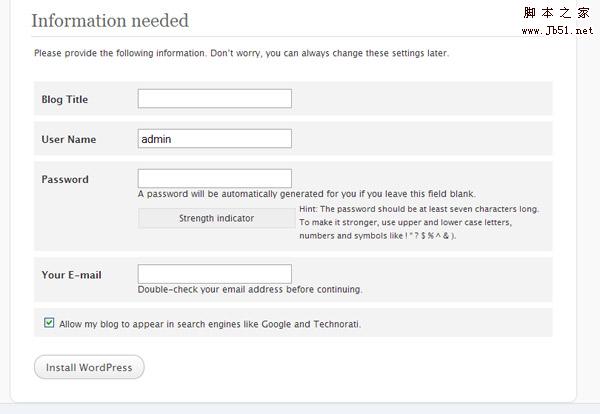Click the Blog Title input field

[x=214, y=98]
